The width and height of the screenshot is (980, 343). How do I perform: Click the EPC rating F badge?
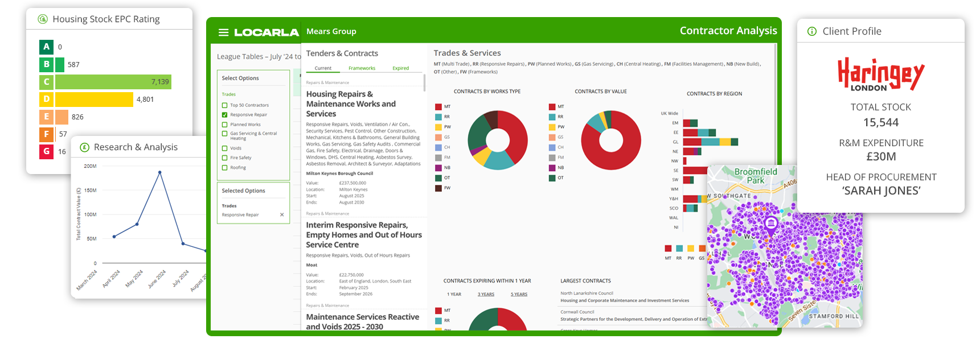[47, 134]
